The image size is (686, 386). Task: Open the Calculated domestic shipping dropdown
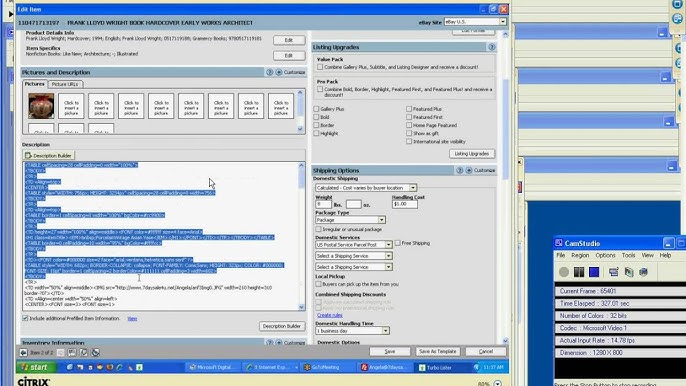pos(413,188)
